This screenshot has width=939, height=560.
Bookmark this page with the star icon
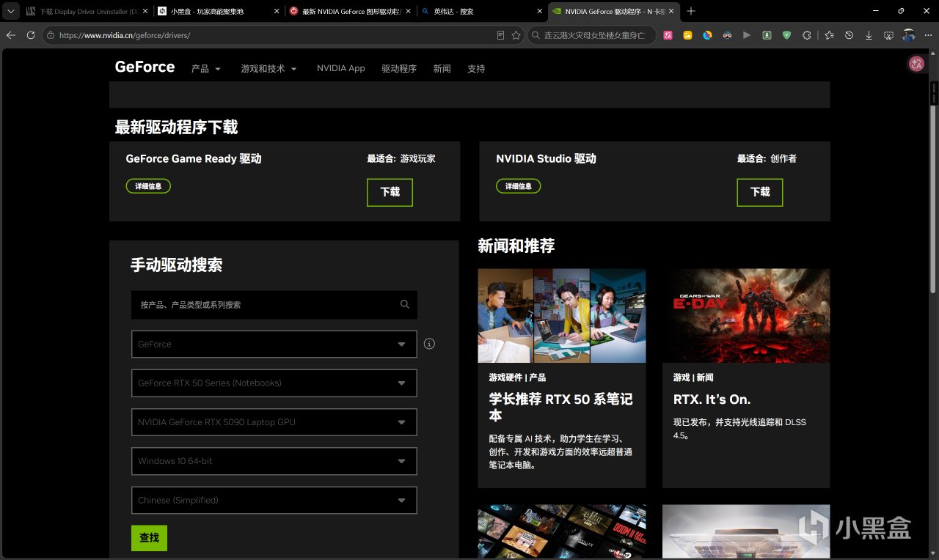tap(516, 35)
